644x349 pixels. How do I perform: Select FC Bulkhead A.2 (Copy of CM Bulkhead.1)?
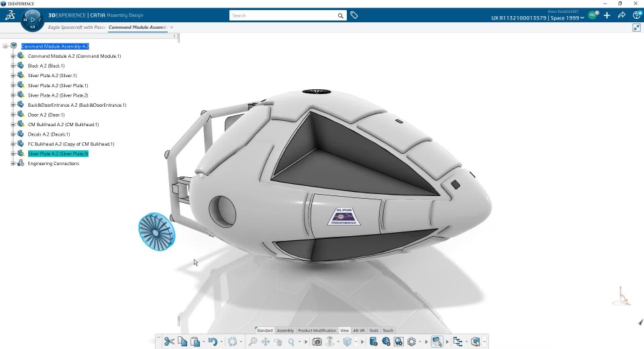coord(71,144)
